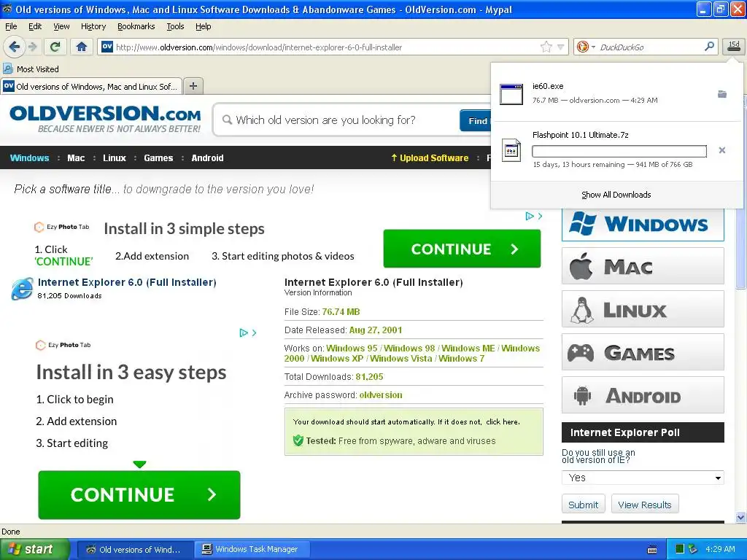Open the File menu
The image size is (747, 560).
tap(11, 26)
